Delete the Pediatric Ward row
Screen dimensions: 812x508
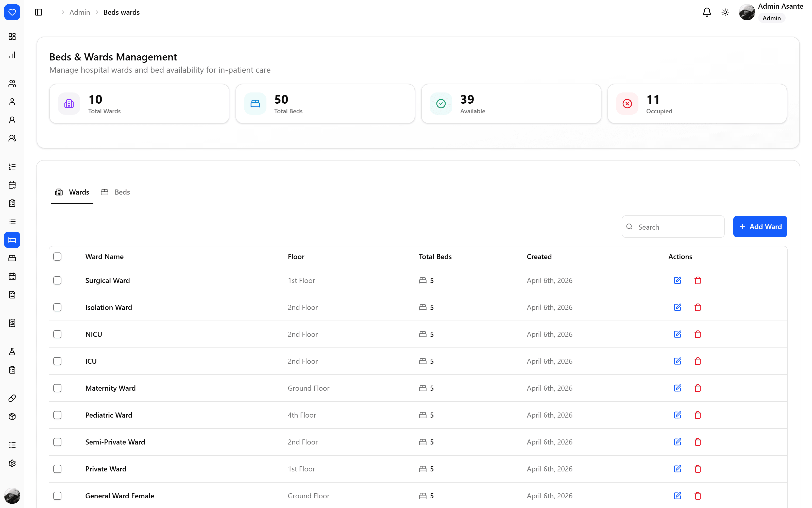pos(698,415)
